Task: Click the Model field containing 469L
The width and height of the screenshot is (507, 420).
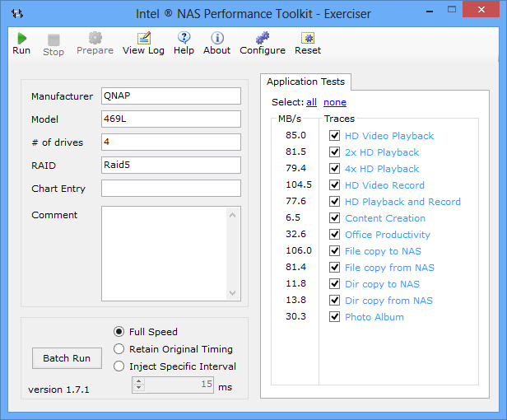Action: [x=171, y=119]
